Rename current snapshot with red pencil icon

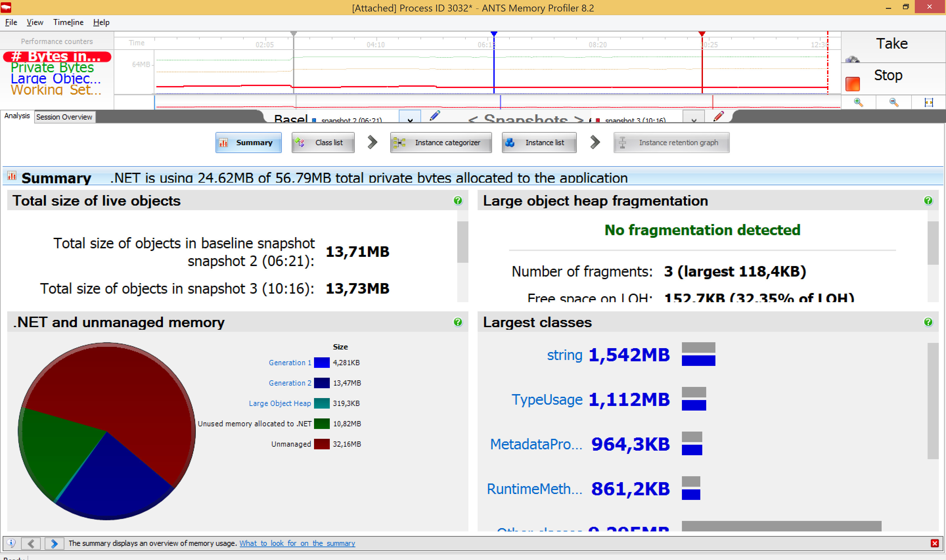(x=718, y=116)
